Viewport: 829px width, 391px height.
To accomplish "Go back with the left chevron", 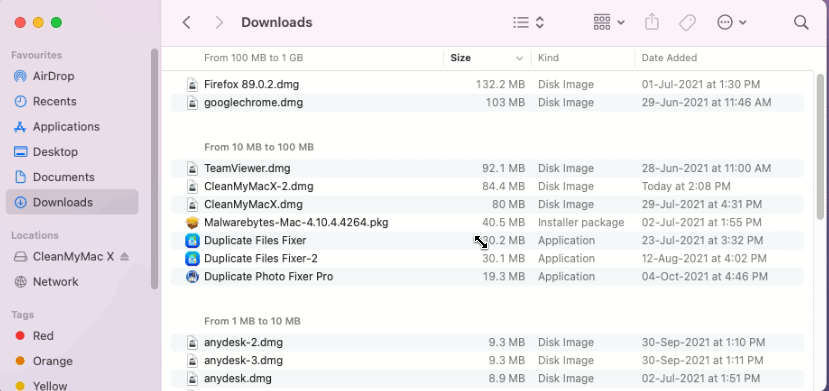I will (x=186, y=22).
